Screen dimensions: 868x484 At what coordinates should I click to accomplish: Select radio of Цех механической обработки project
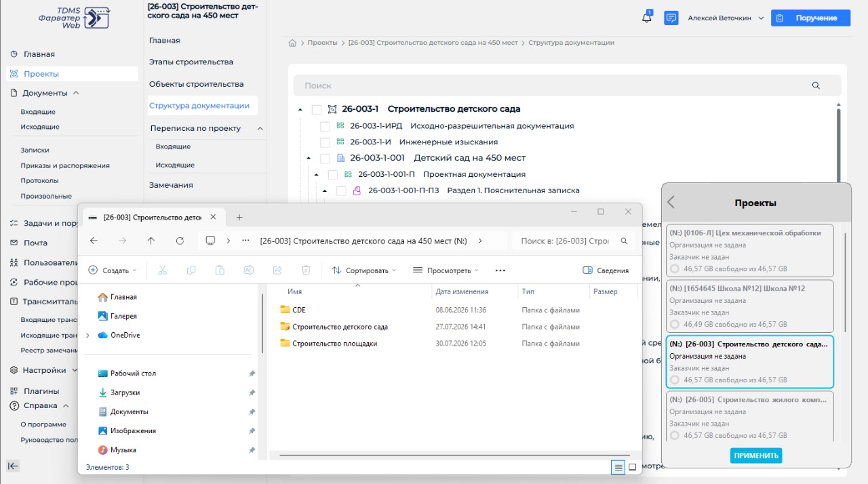(675, 269)
